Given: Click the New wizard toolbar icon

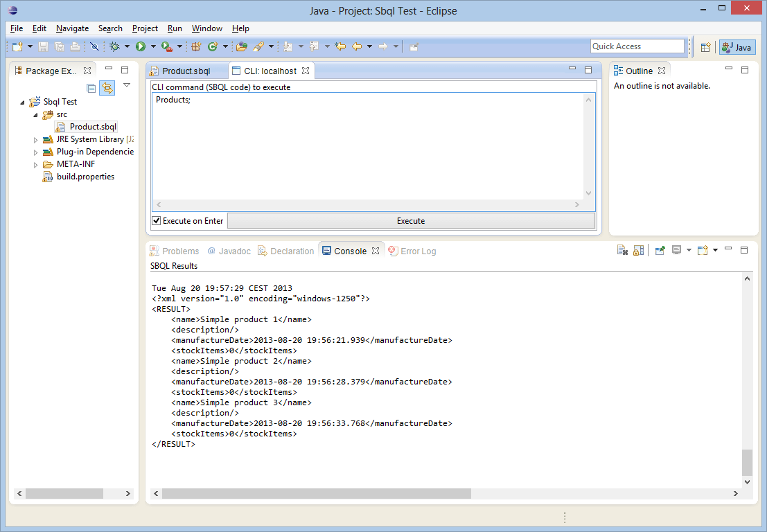Looking at the screenshot, I should click(x=17, y=46).
